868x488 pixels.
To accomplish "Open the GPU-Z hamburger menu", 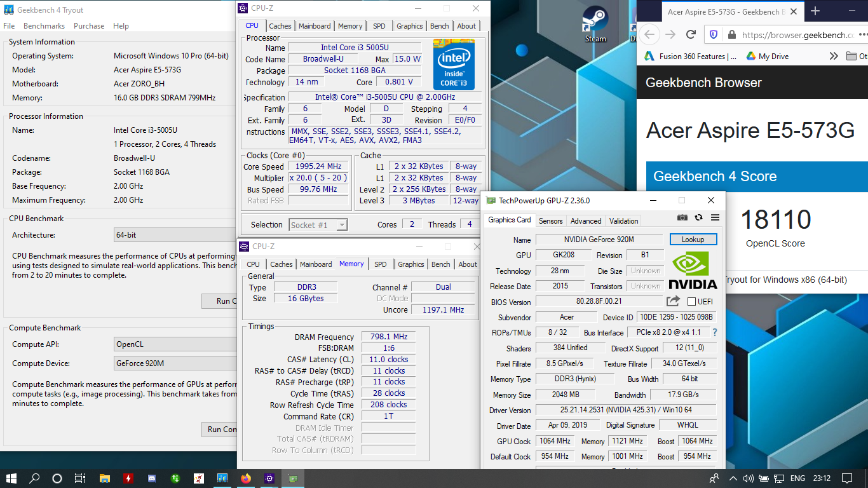I will [x=715, y=217].
